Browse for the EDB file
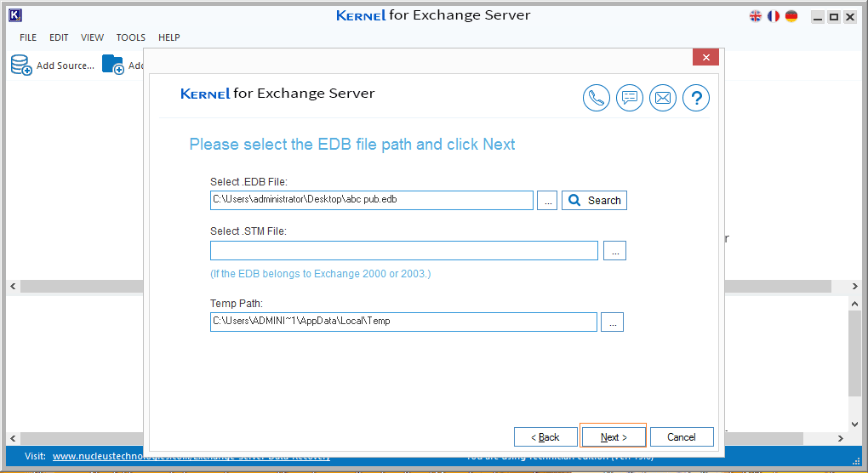868x473 pixels. [x=547, y=200]
